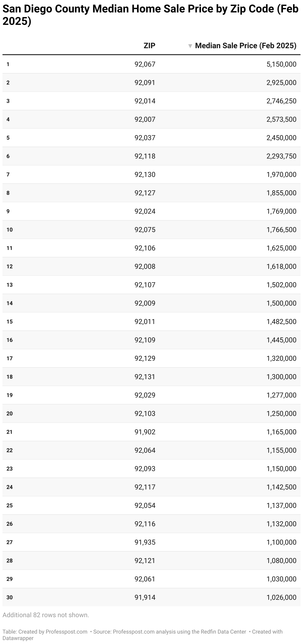Image resolution: width=303 pixels, height=644 pixels.
Task: Select ZIP cell 92,130
Action: [x=145, y=174]
